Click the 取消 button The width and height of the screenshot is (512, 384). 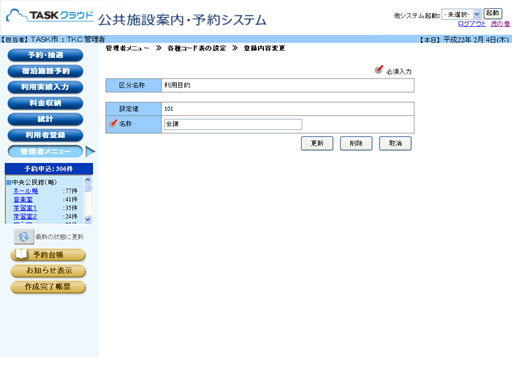pyautogui.click(x=395, y=143)
